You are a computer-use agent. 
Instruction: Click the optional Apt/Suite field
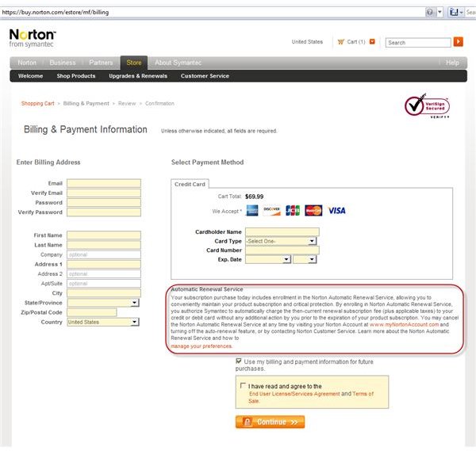click(104, 284)
